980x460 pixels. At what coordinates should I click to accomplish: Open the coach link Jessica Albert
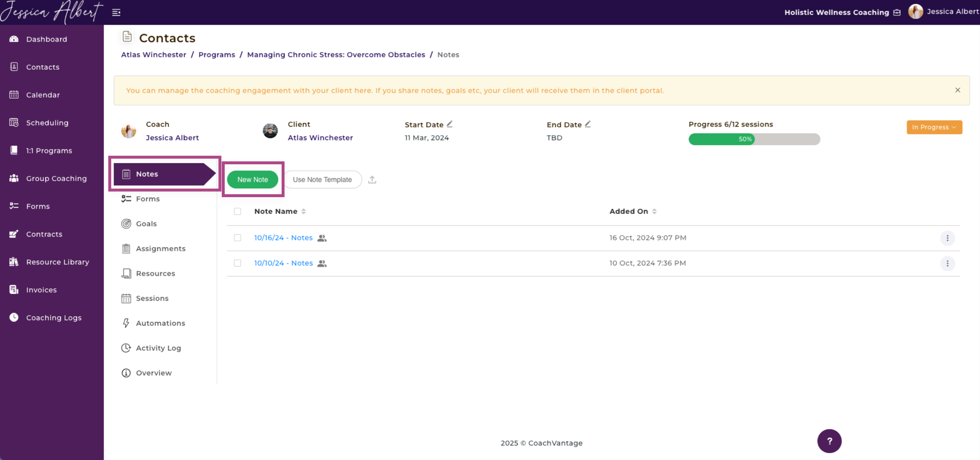coord(173,138)
